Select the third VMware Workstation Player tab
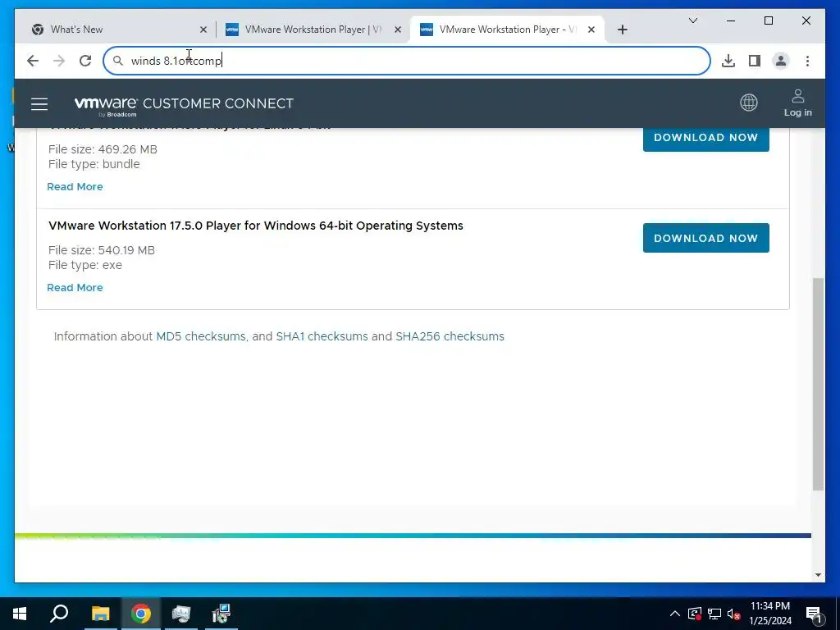Screen dimensions: 840x630 click(x=507, y=30)
